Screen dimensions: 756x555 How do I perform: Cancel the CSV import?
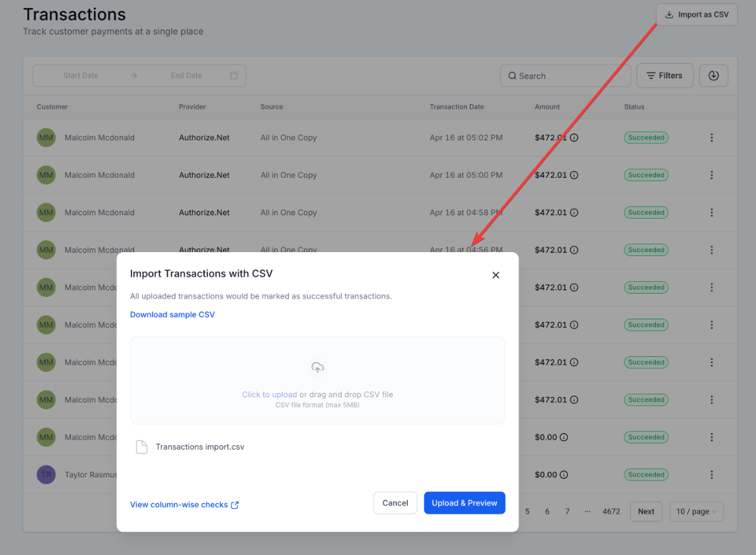(x=395, y=503)
